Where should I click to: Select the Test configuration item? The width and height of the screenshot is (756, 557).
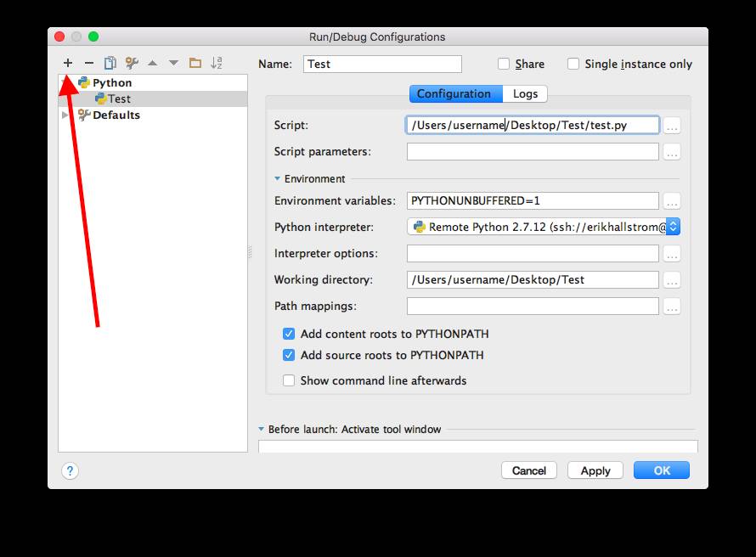pyautogui.click(x=153, y=98)
